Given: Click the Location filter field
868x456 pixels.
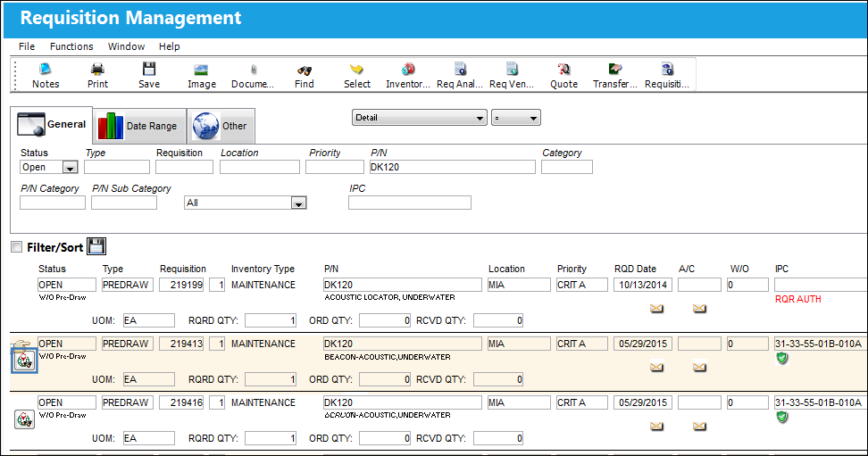Looking at the screenshot, I should [260, 167].
